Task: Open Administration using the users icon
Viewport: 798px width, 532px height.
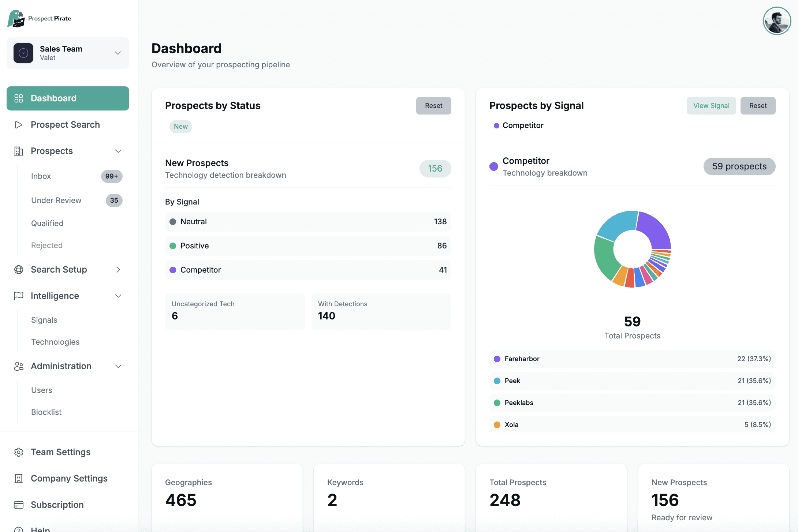Action: [19, 366]
